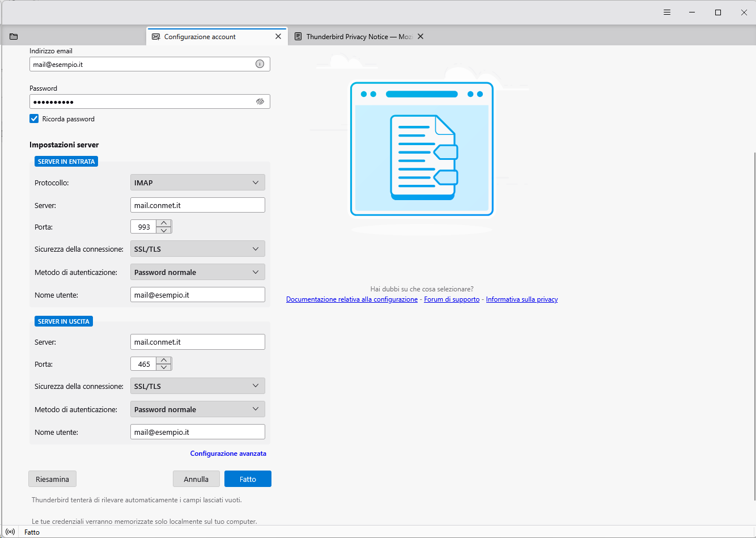Click the folder icon in tab bar

pyautogui.click(x=14, y=37)
